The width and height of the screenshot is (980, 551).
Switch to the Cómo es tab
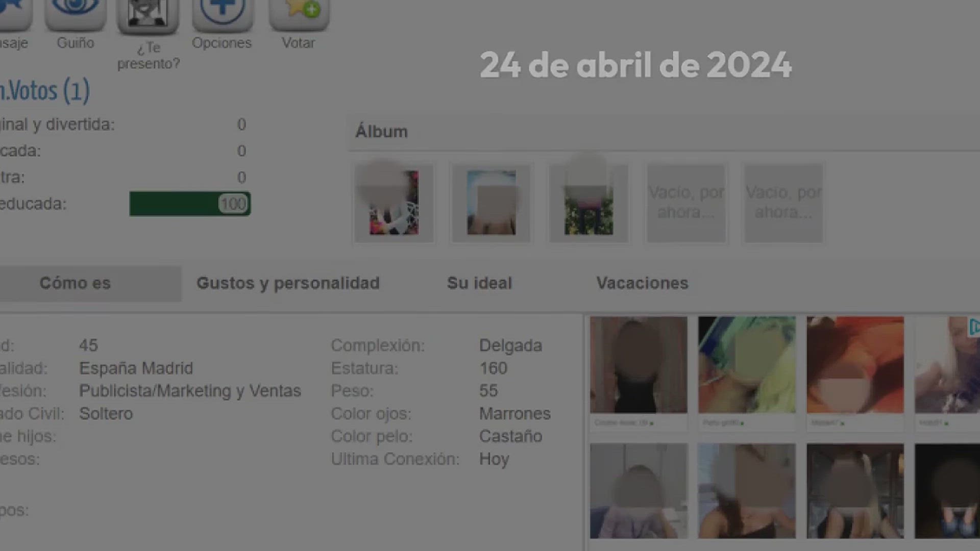[76, 283]
